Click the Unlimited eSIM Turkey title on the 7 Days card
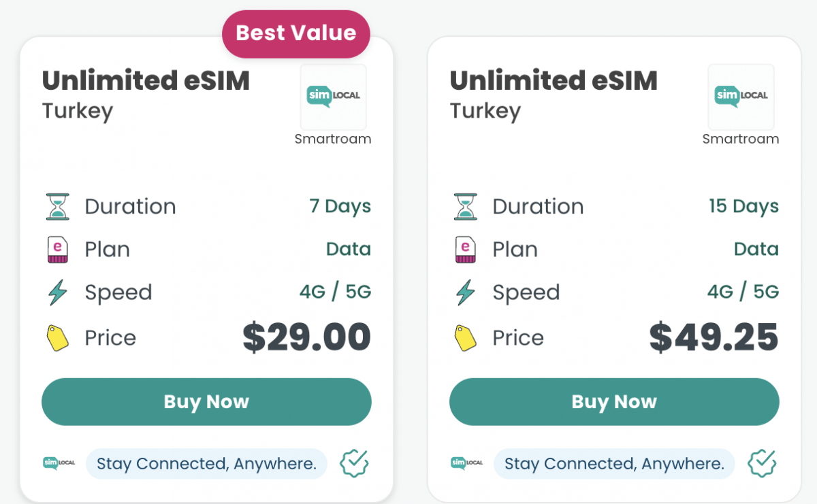This screenshot has width=817, height=504. (146, 95)
